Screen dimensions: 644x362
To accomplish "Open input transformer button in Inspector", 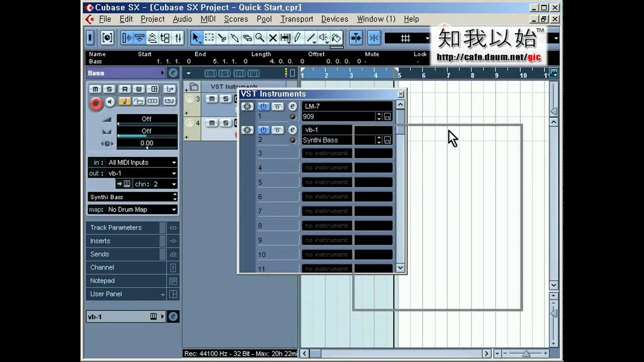I will (x=170, y=89).
